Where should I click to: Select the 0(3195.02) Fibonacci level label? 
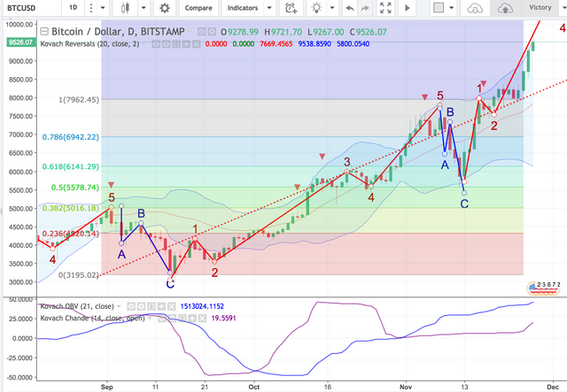tap(79, 275)
